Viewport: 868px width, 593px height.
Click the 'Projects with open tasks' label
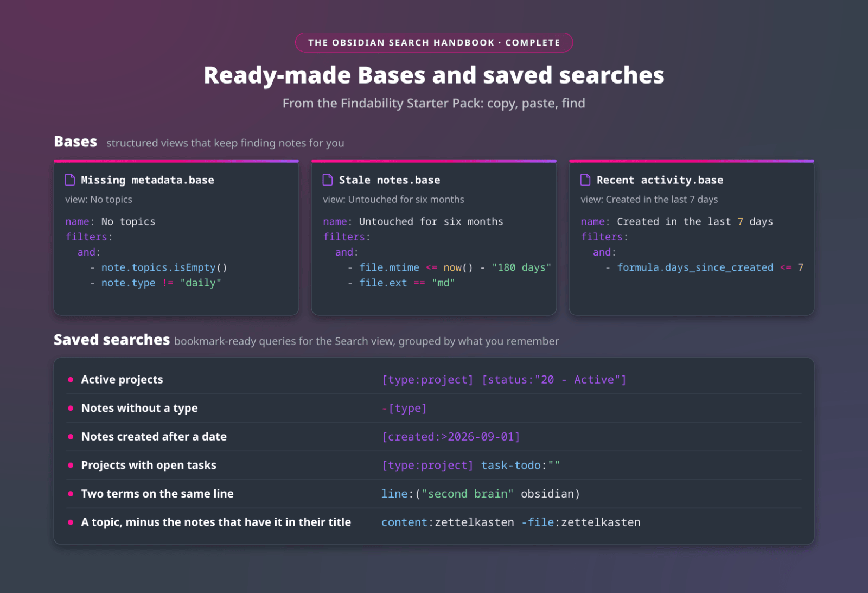(x=149, y=465)
